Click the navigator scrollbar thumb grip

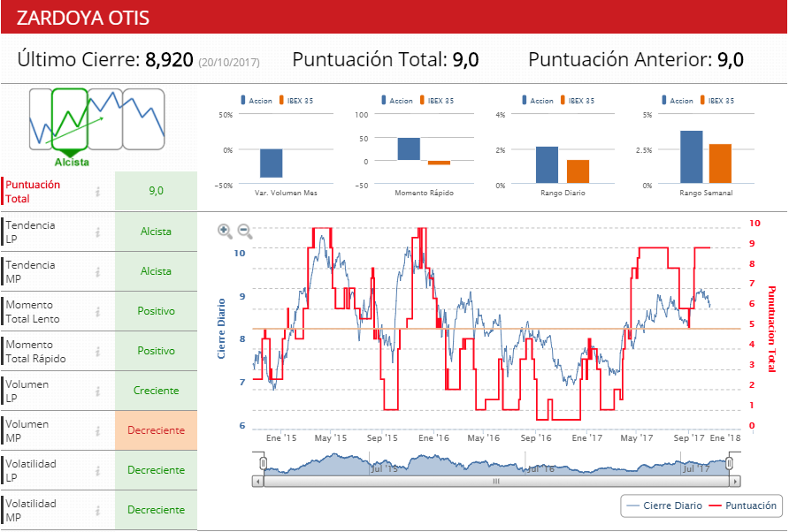point(496,482)
